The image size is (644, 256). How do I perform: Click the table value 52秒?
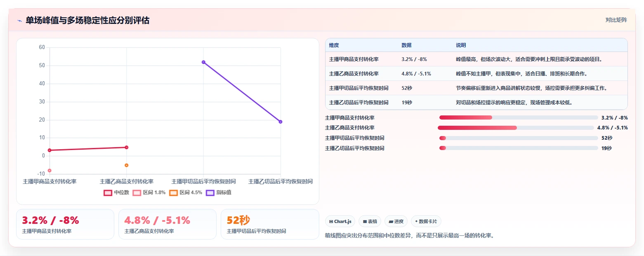[x=407, y=88]
